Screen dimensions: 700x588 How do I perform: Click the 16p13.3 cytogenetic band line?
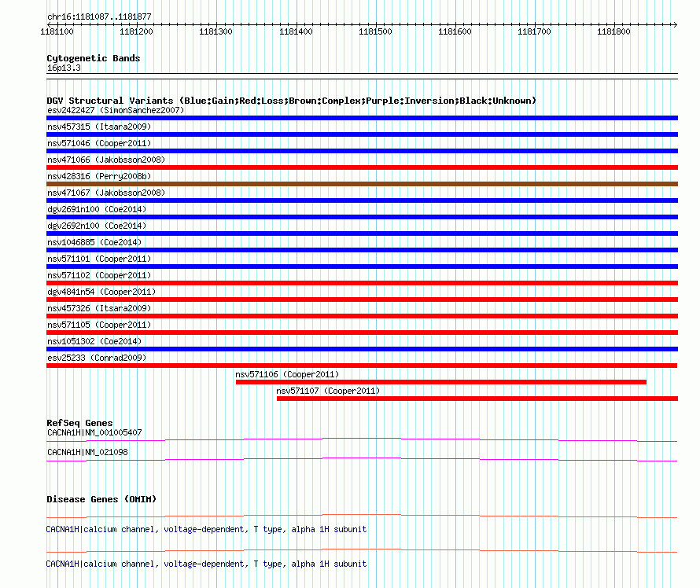pos(362,74)
